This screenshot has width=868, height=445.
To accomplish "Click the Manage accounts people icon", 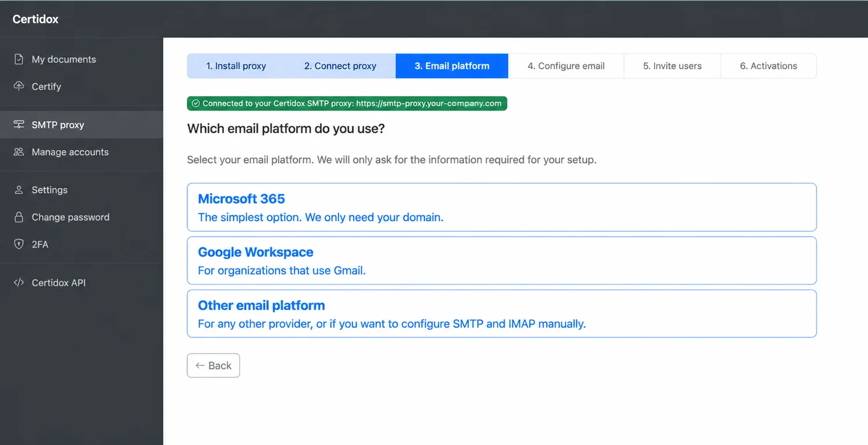I will pyautogui.click(x=19, y=152).
